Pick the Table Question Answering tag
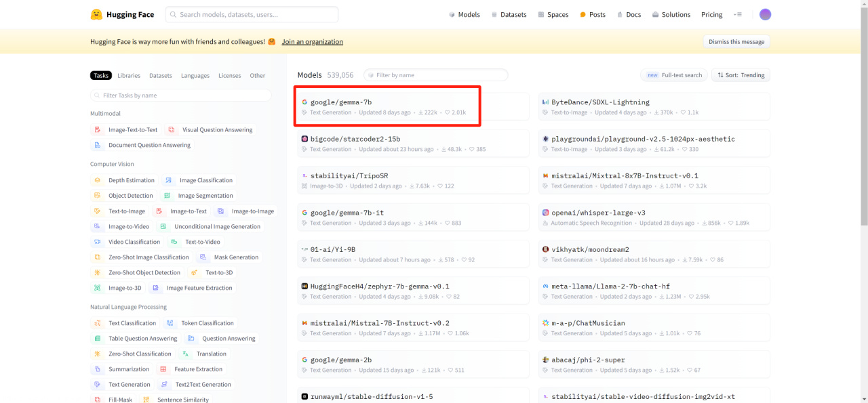The height and width of the screenshot is (403, 868). [136, 339]
